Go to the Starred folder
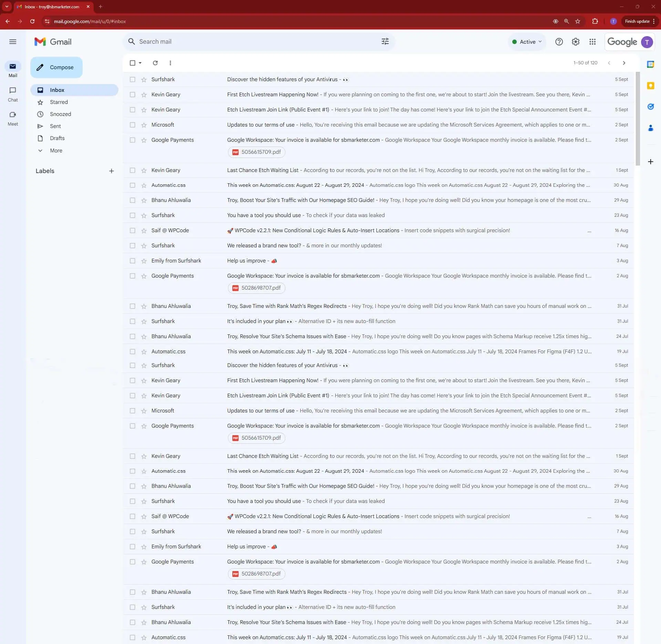The width and height of the screenshot is (661, 644). (x=59, y=102)
